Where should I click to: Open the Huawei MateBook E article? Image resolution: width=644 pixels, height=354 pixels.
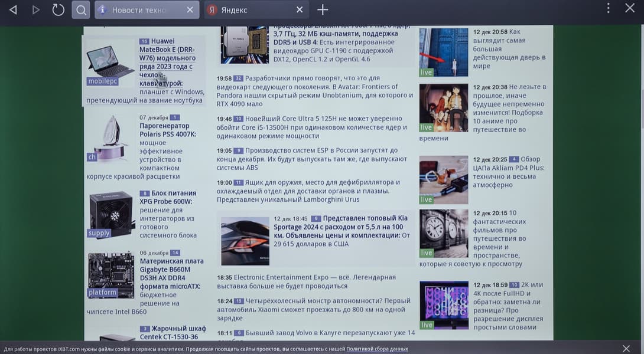(x=167, y=63)
